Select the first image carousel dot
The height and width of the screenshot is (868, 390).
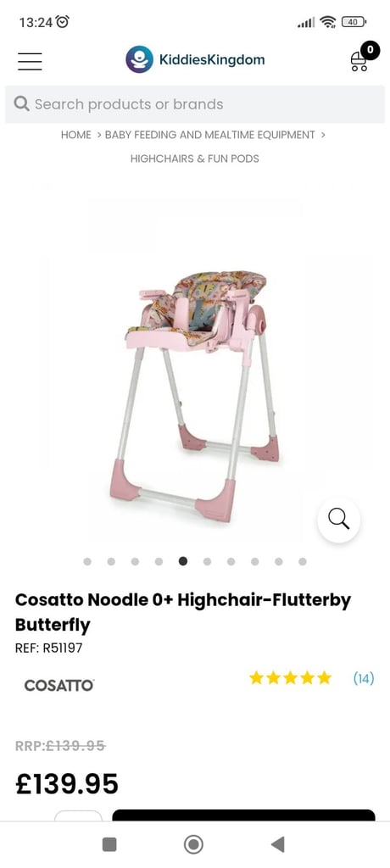pyautogui.click(x=87, y=561)
